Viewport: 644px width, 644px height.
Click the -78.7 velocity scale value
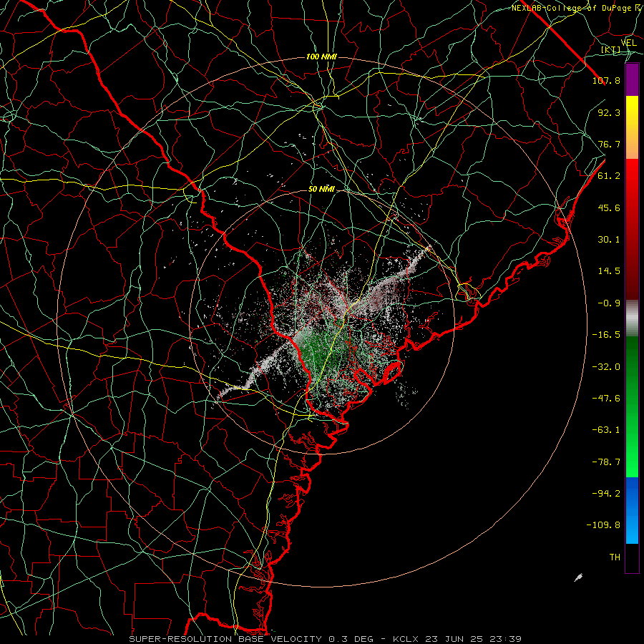click(606, 462)
